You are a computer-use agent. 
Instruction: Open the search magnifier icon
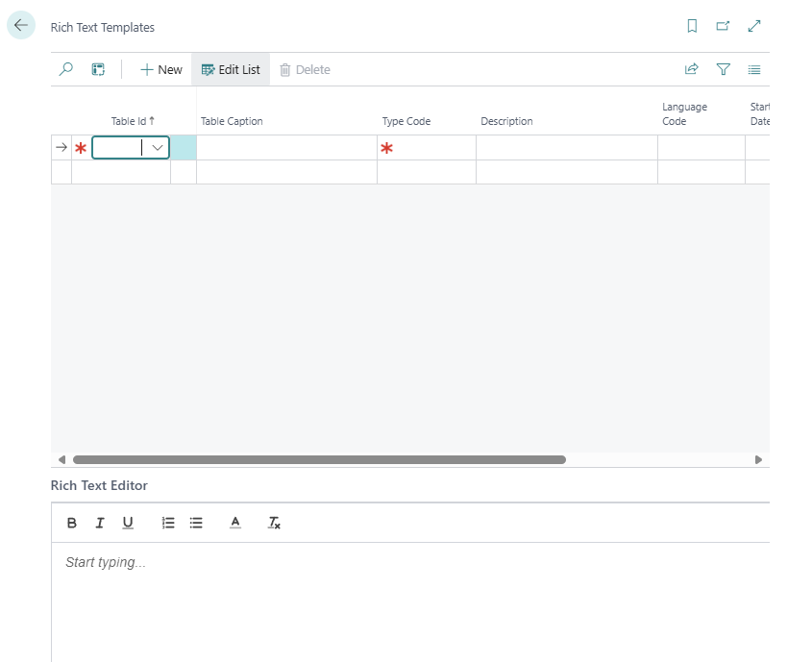[66, 69]
